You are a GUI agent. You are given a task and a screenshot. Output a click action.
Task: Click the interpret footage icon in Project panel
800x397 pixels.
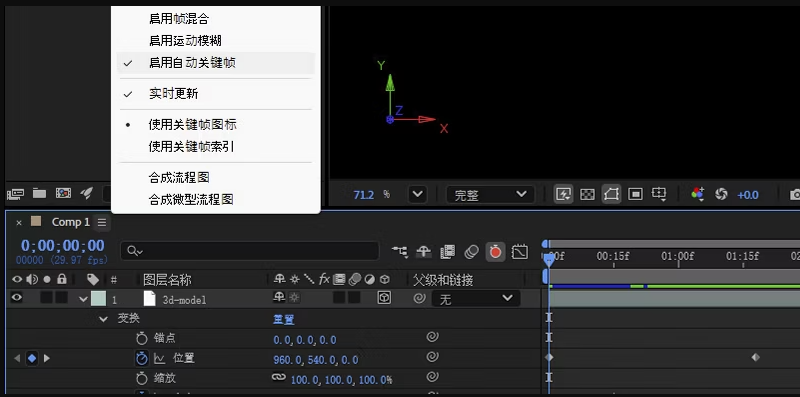[x=15, y=193]
